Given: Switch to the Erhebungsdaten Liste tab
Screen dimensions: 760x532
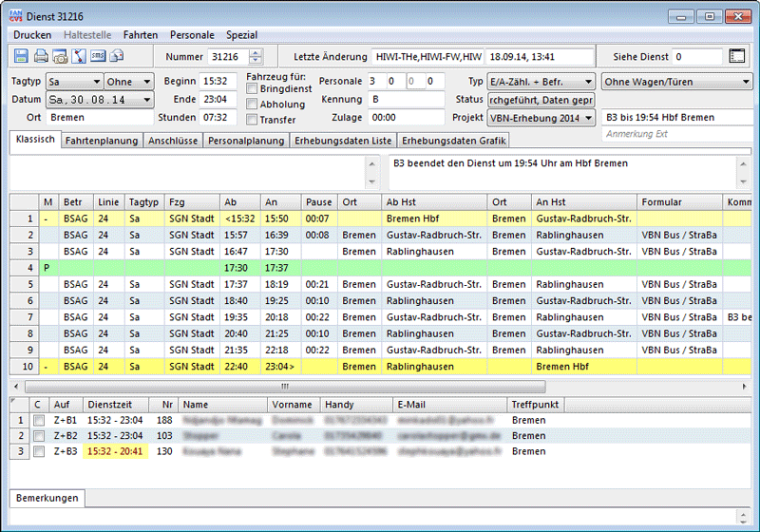Looking at the screenshot, I should pos(343,141).
